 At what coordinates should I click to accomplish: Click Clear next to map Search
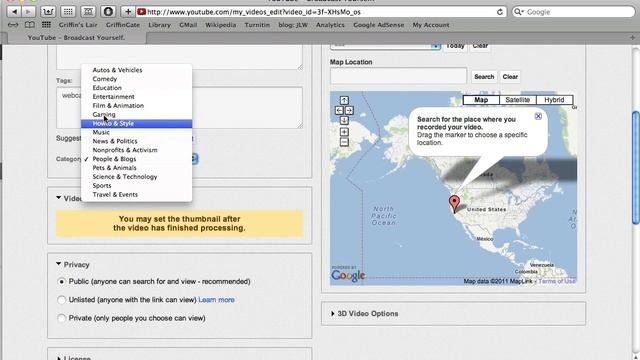coord(510,77)
